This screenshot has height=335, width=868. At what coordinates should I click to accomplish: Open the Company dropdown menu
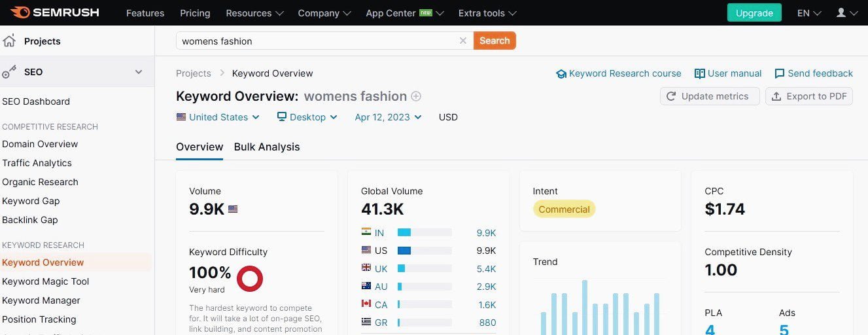(x=324, y=13)
